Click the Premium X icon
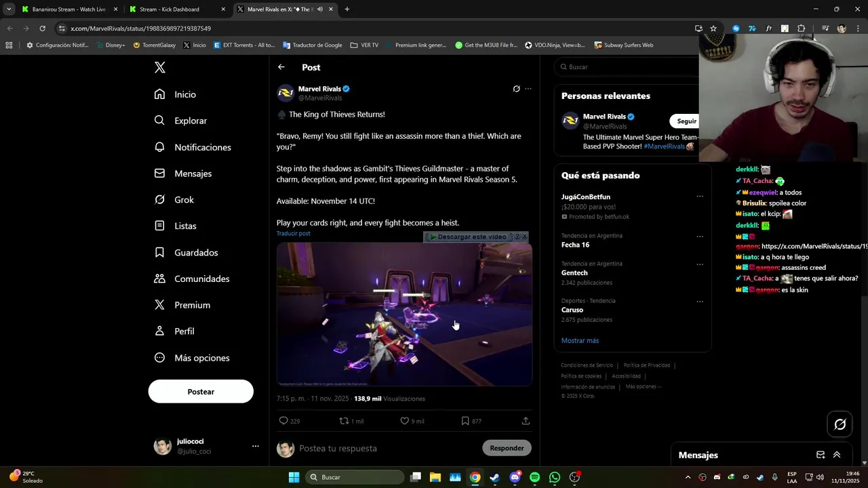Image resolution: width=868 pixels, height=488 pixels. click(159, 305)
